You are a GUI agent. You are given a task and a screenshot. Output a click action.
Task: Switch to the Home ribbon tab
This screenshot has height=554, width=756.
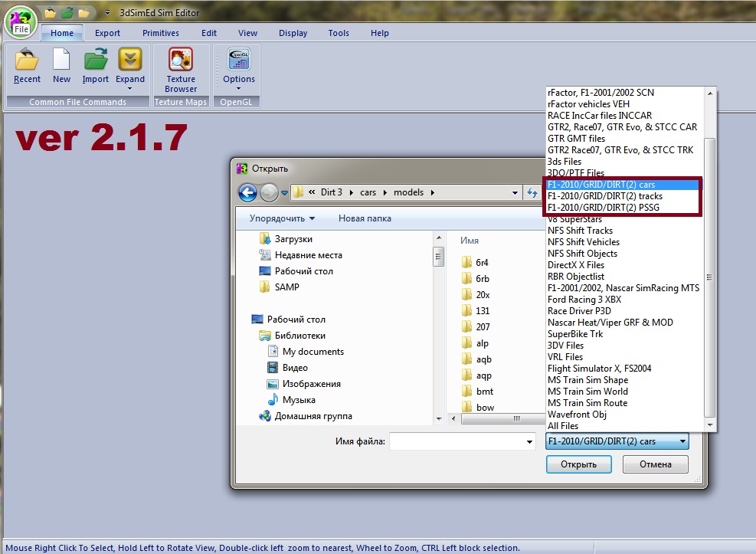point(62,33)
